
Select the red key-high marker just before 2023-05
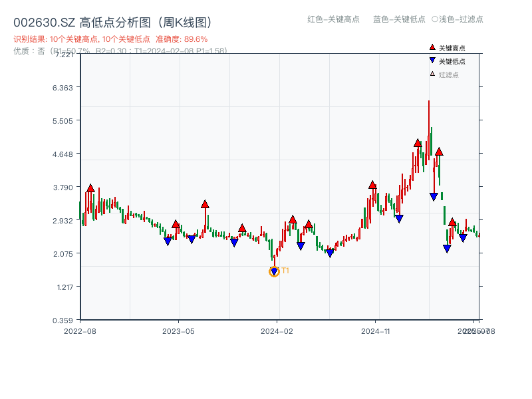[176, 224]
